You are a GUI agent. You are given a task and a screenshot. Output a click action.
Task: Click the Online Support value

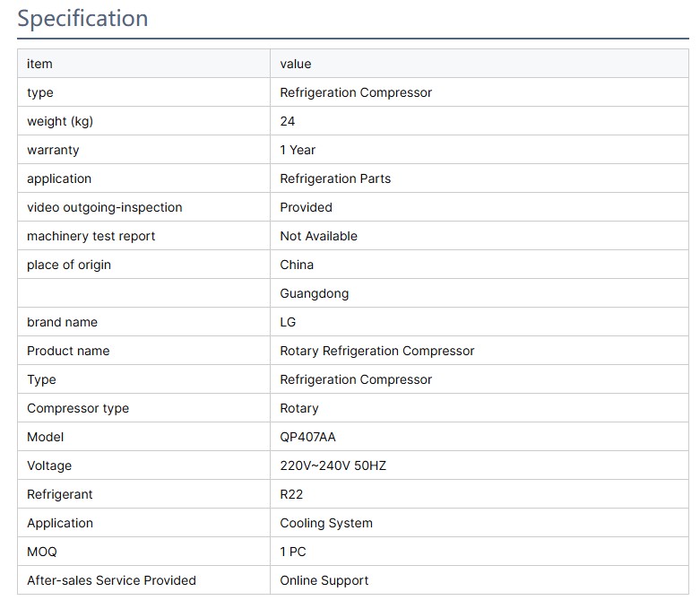tap(324, 580)
